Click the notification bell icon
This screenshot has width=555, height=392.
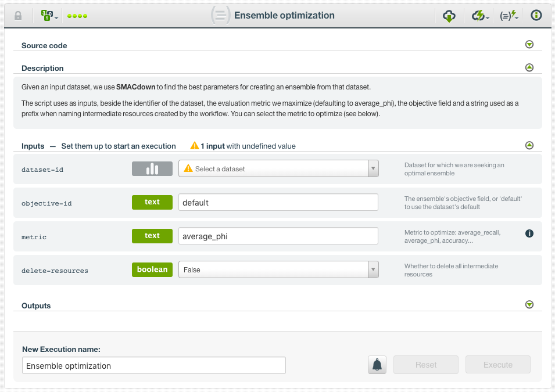coord(377,365)
